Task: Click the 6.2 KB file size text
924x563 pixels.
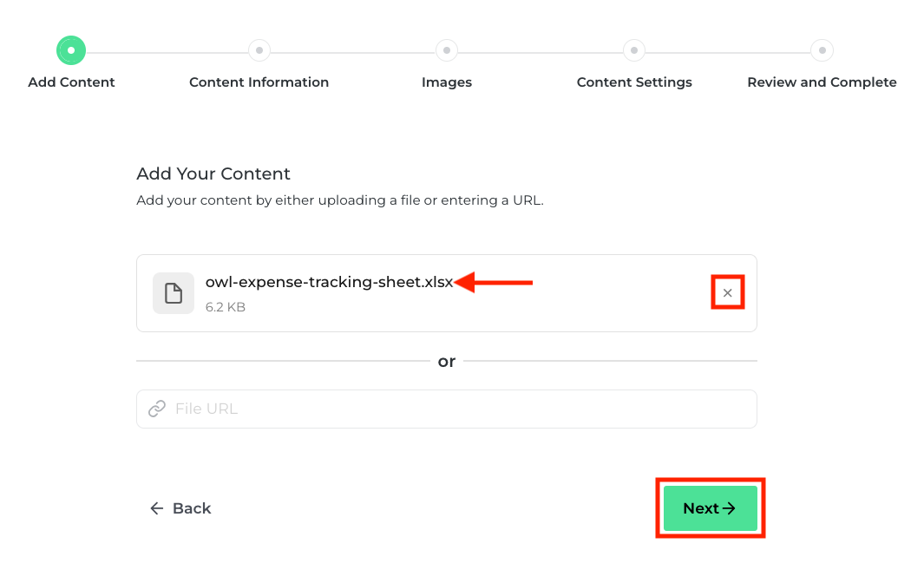Action: tap(226, 307)
